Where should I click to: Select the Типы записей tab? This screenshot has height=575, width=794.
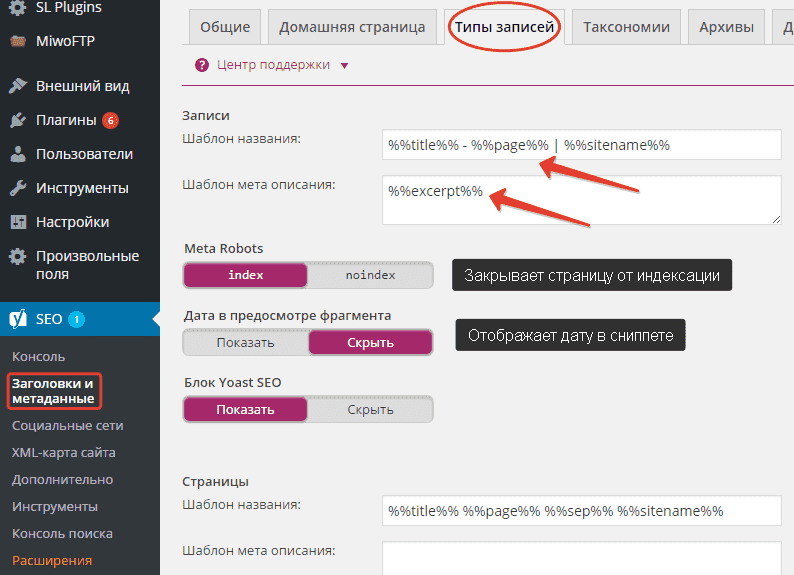(504, 27)
